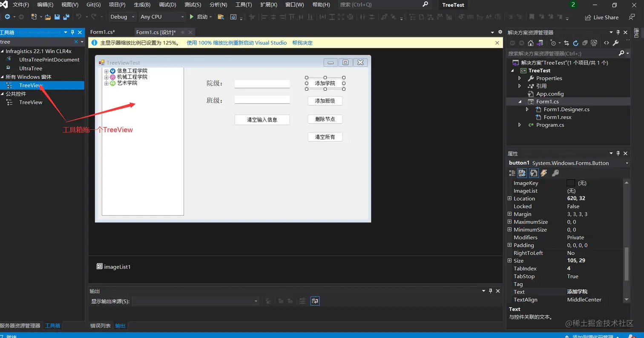The height and width of the screenshot is (338, 644).
Task: Click the properties page icon in Properties panel
Action: pos(533,173)
